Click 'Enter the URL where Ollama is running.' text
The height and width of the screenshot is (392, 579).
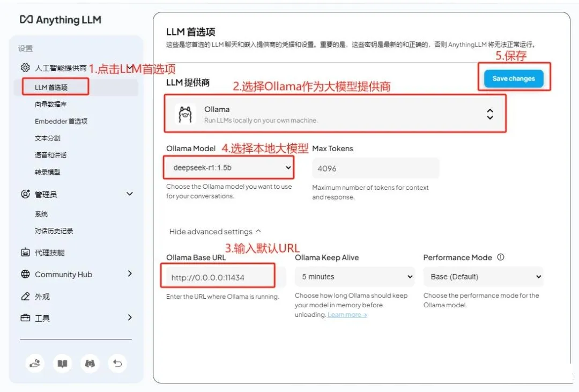(x=222, y=297)
